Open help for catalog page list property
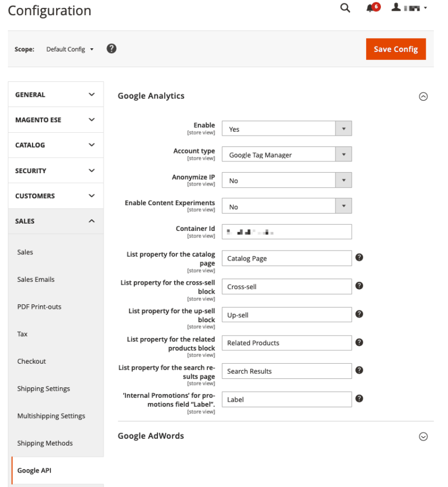448x487 pixels. pos(359,257)
